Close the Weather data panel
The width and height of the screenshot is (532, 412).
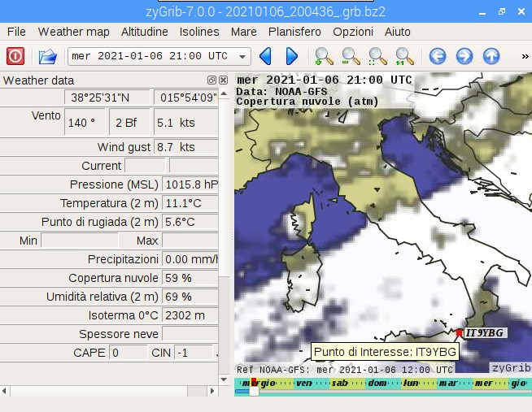(x=223, y=80)
